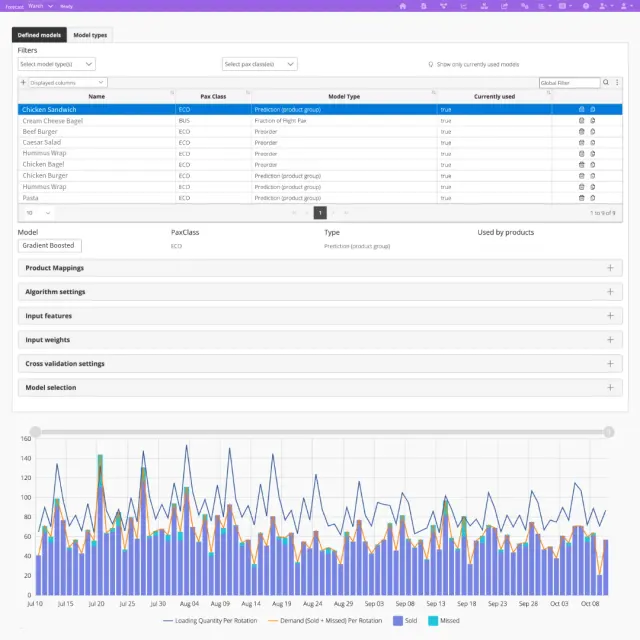The width and height of the screenshot is (640, 640).
Task: Open the Warsh dropdown in top bar
Action: tap(41, 6)
